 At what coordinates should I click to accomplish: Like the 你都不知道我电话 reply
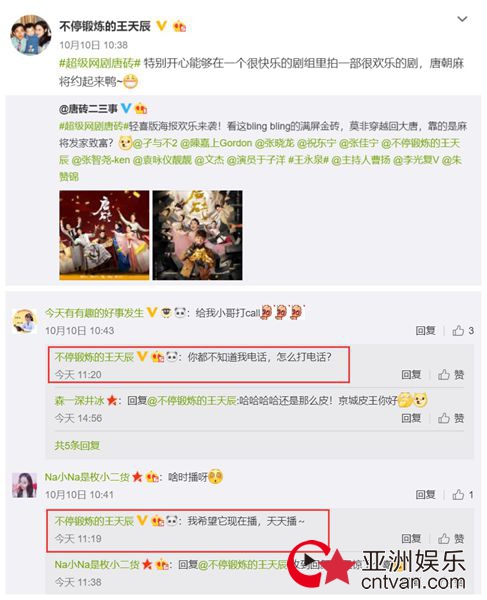(451, 375)
